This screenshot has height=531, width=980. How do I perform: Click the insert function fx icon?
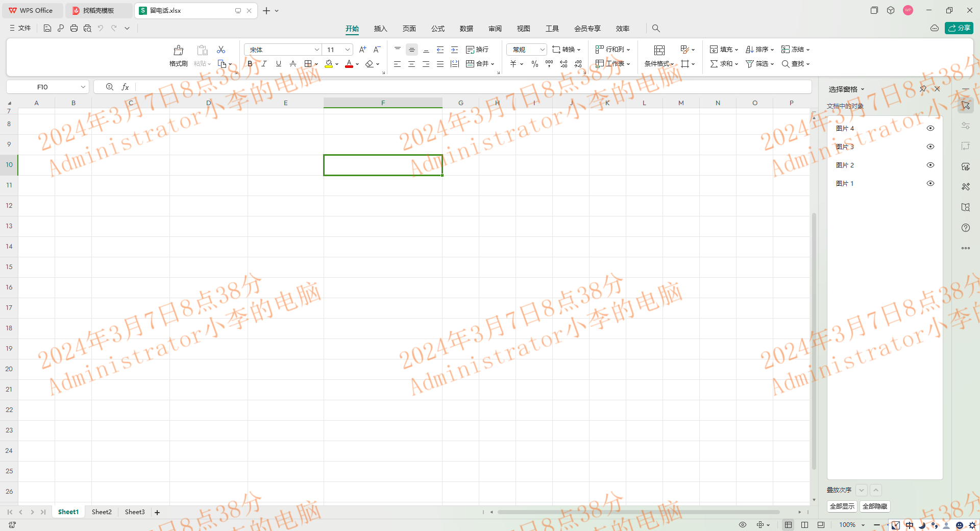[x=125, y=87]
